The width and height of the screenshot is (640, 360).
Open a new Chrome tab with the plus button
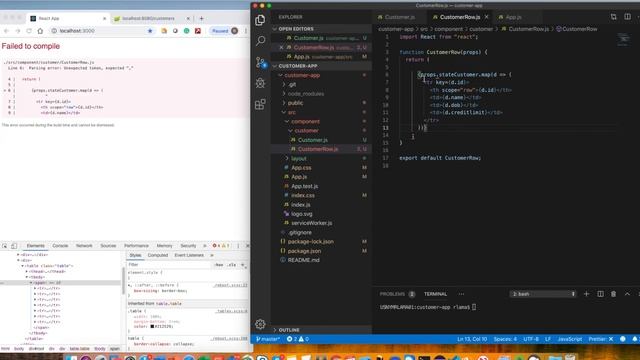(201, 18)
